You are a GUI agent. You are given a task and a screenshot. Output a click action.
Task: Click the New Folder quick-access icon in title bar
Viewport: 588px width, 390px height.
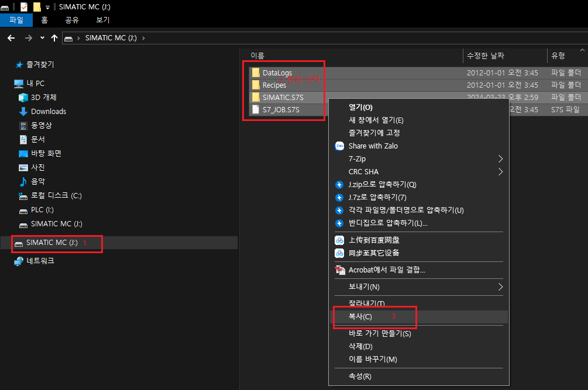point(37,7)
